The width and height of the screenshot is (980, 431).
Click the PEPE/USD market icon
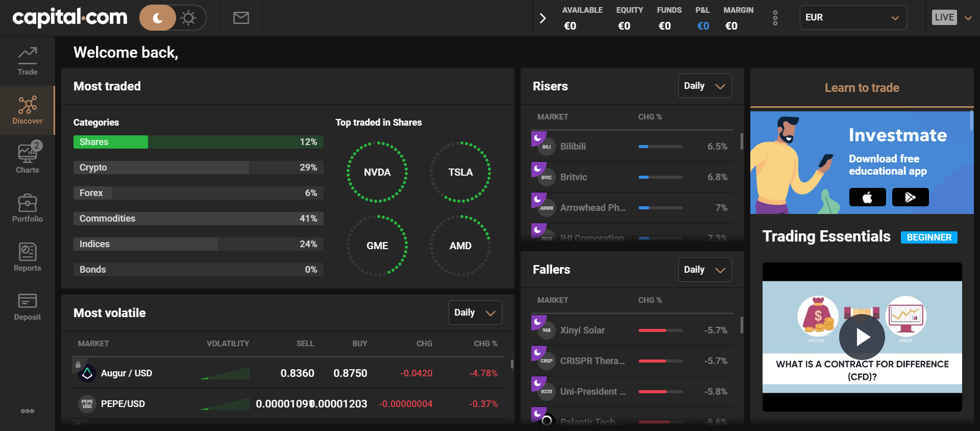tap(87, 404)
